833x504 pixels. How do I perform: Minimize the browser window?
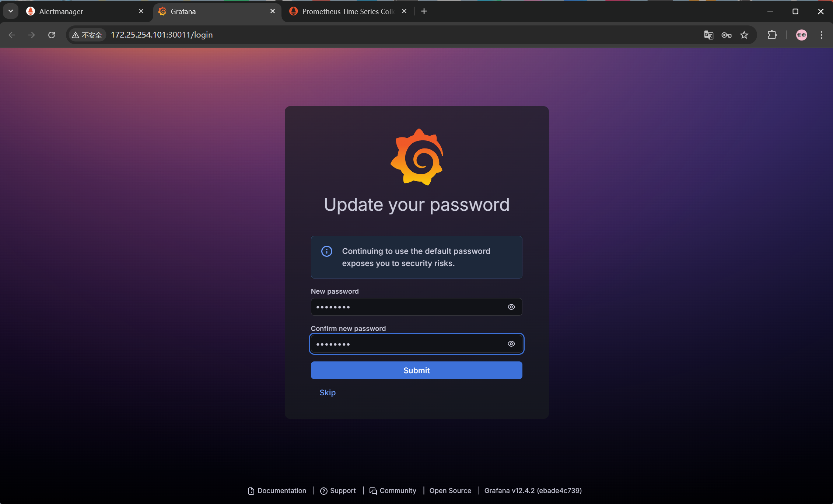click(x=770, y=11)
